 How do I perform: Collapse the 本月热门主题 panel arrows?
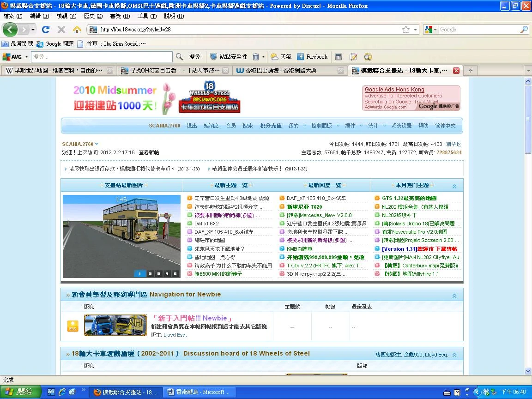pyautogui.click(x=454, y=186)
